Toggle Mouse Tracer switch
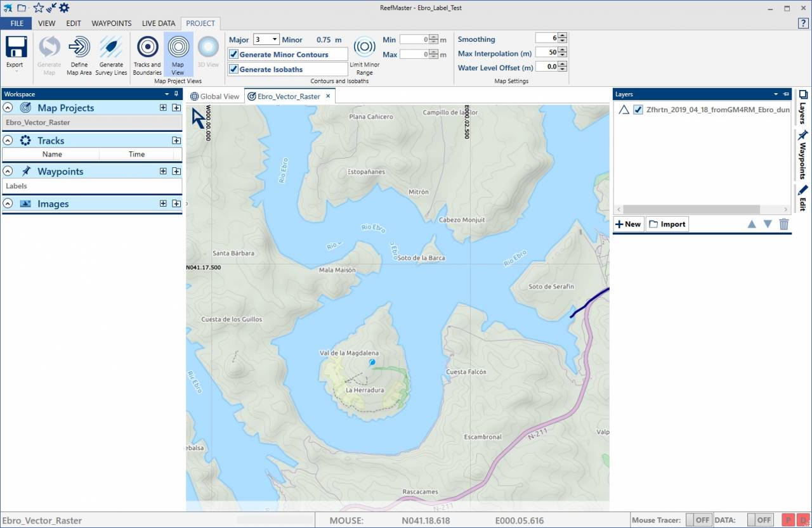The width and height of the screenshot is (812, 528). (698, 520)
